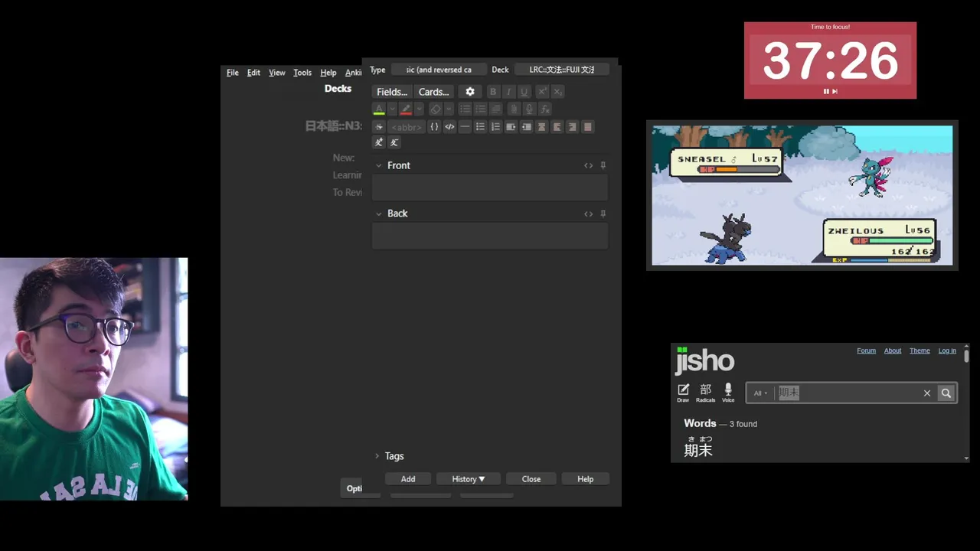Insert an abbr tag
Screen dimensions: 980x551
[x=407, y=127]
